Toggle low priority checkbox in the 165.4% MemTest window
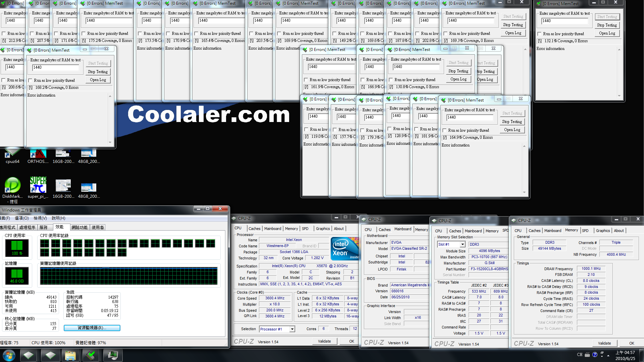 [x=196, y=34]
